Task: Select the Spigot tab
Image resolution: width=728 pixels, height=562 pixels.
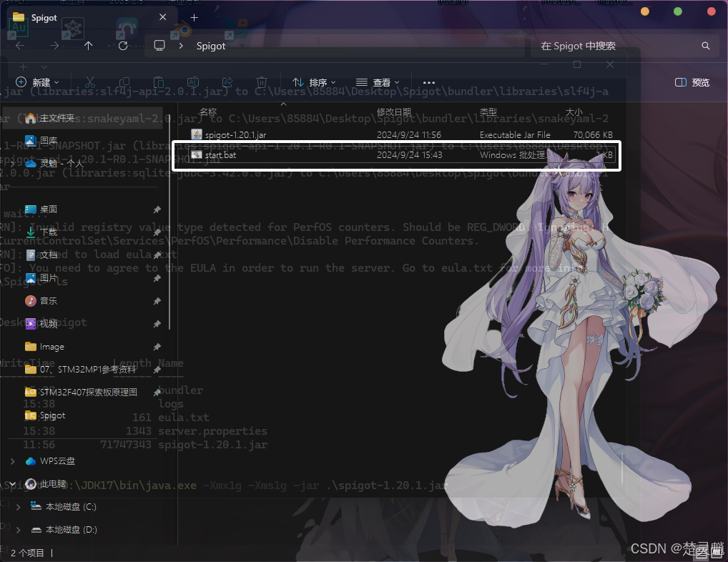Action: click(91, 18)
